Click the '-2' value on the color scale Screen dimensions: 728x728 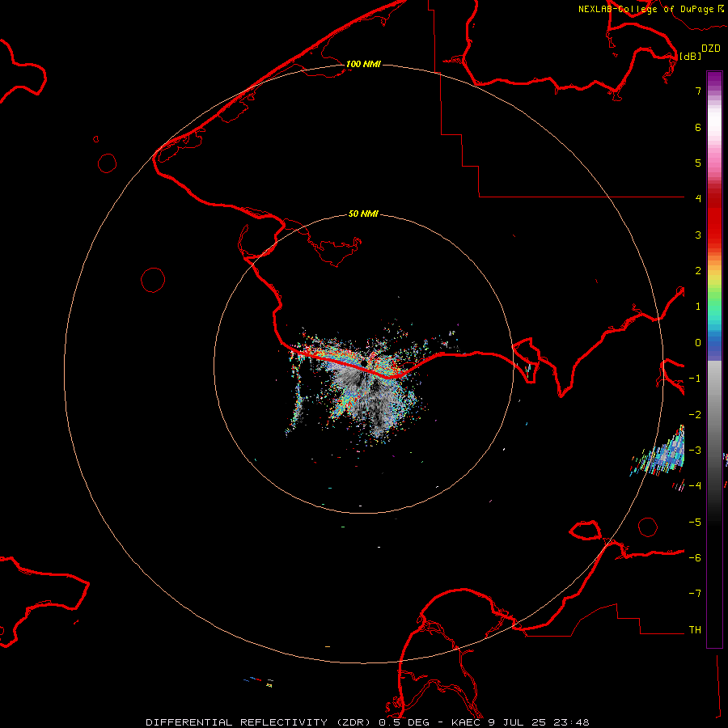695,415
